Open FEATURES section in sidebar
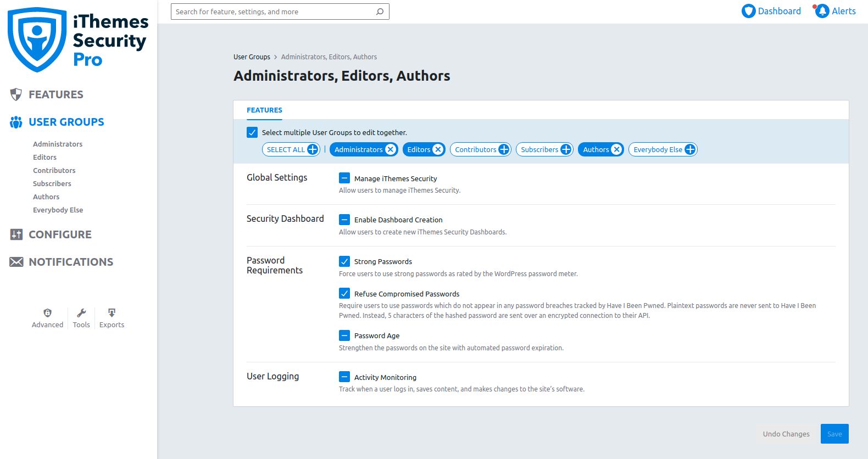 tap(56, 94)
